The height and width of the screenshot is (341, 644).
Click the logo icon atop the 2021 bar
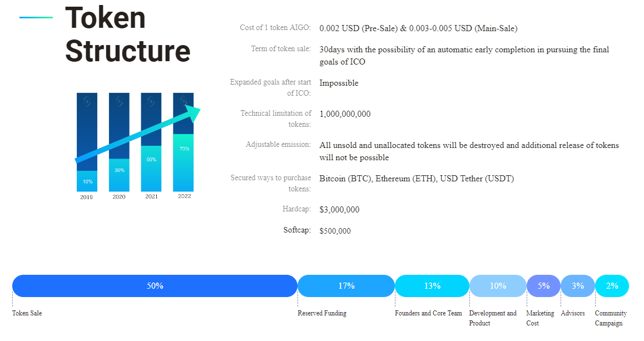coord(151,101)
